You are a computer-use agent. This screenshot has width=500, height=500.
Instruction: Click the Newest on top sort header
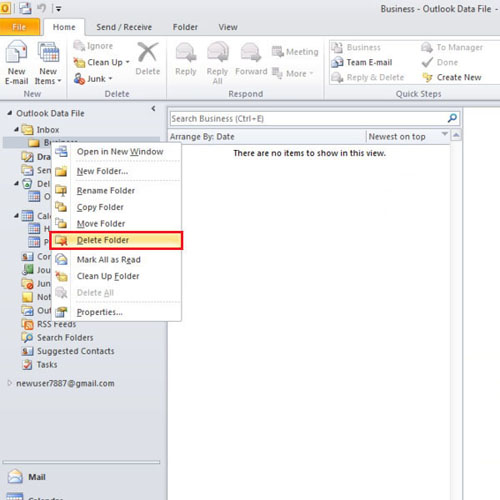point(408,136)
